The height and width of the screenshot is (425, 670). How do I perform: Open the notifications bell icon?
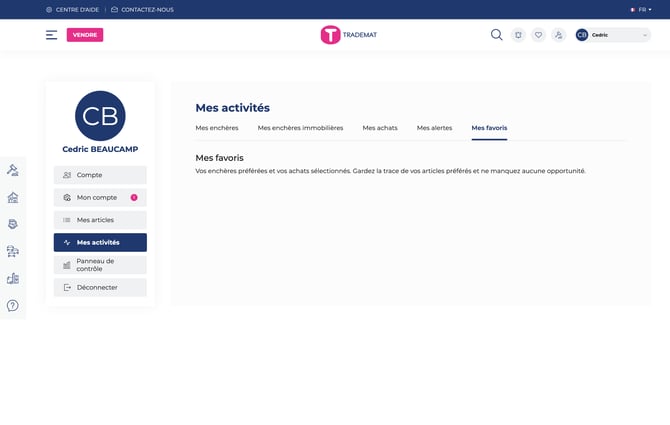click(518, 35)
